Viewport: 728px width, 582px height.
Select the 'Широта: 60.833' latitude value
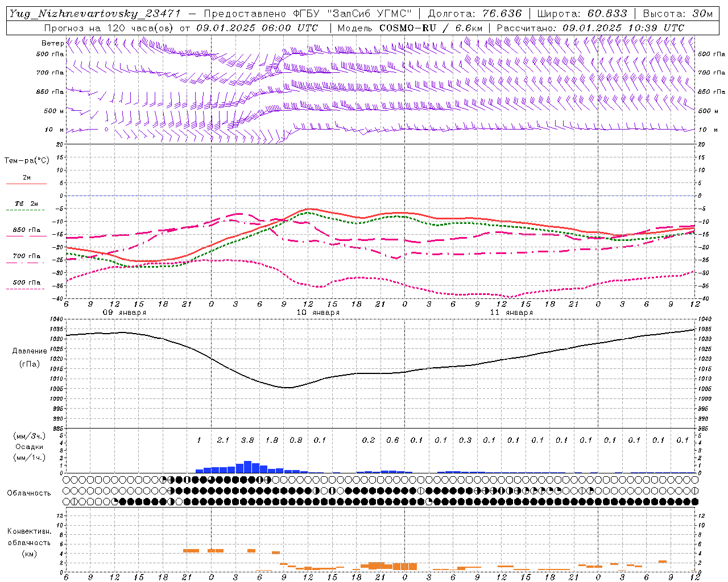[x=582, y=14]
